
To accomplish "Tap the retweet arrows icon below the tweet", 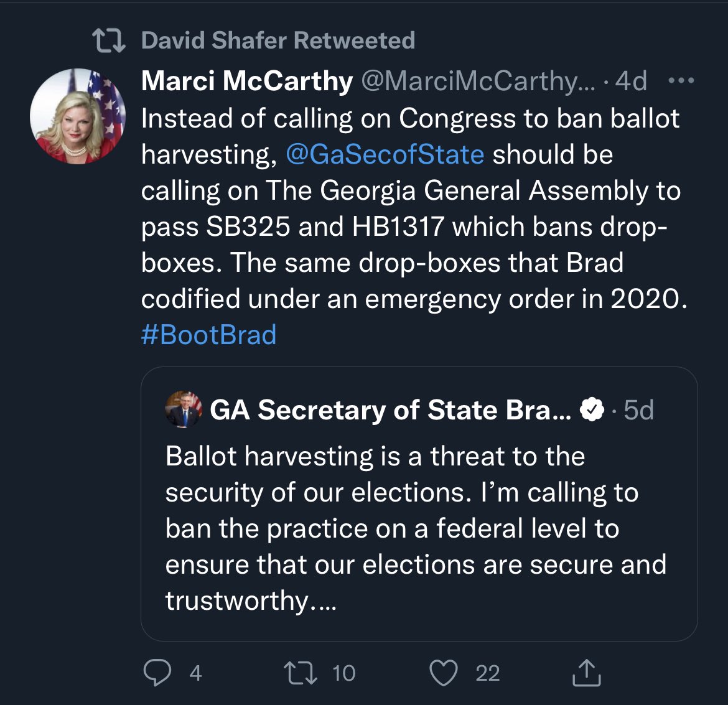I will coord(301,673).
